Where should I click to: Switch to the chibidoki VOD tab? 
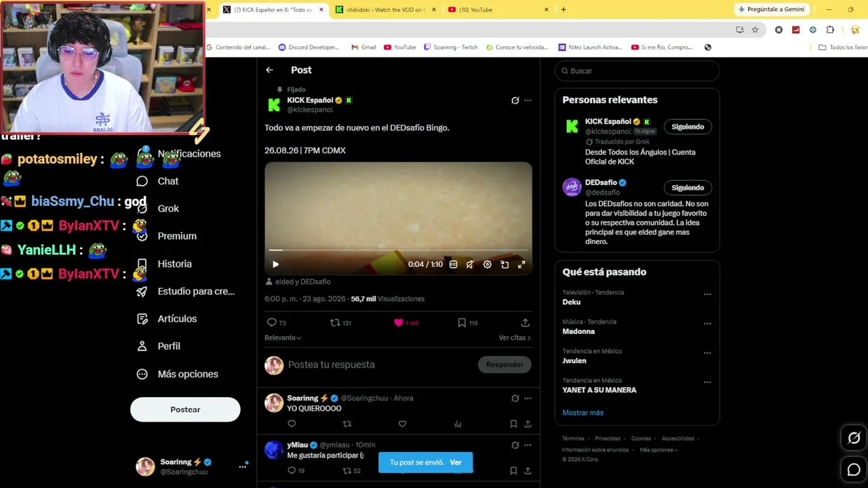[387, 9]
